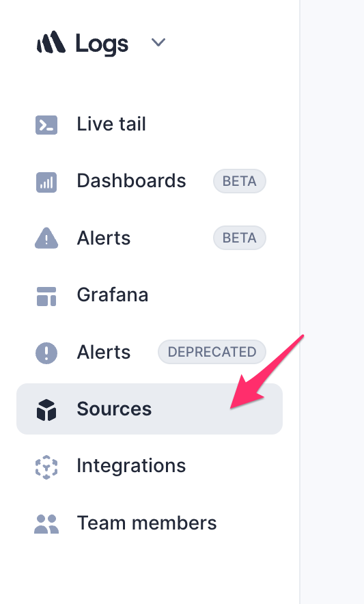Click the Grafana layout icon
Screen dimensions: 364x604
click(46, 297)
